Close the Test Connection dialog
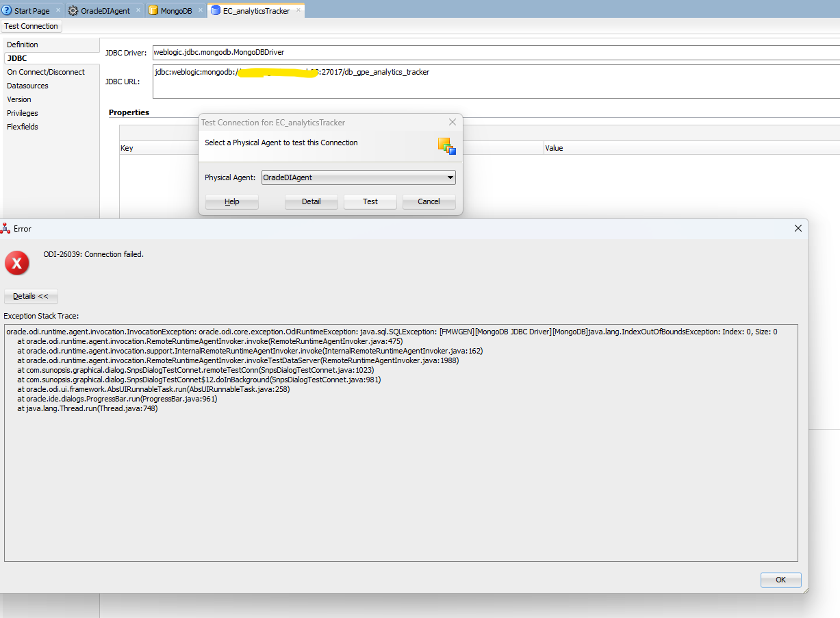 pyautogui.click(x=452, y=122)
